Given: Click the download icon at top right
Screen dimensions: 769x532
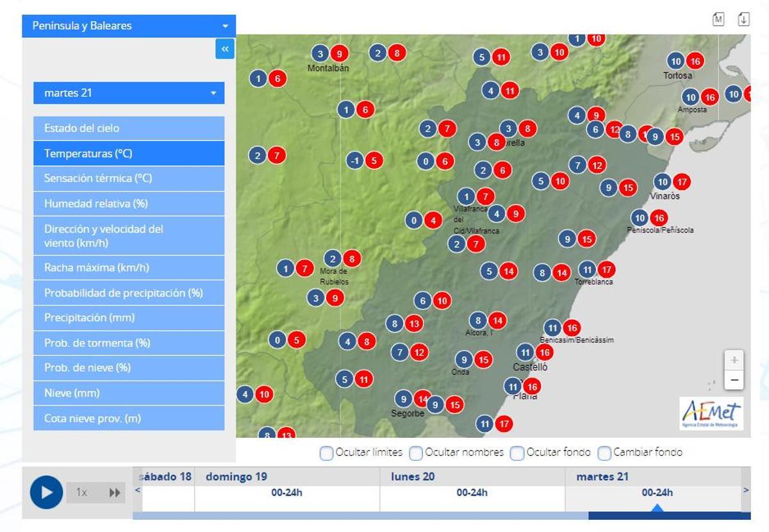Looking at the screenshot, I should [743, 19].
